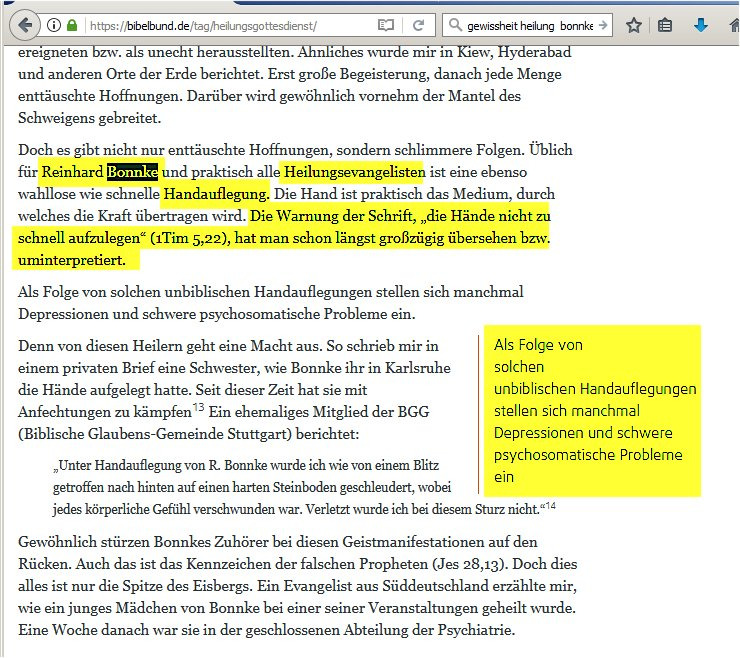Click the black-highlighted word 'Bonnke'
Screen dimensions: 740x658
132,171
